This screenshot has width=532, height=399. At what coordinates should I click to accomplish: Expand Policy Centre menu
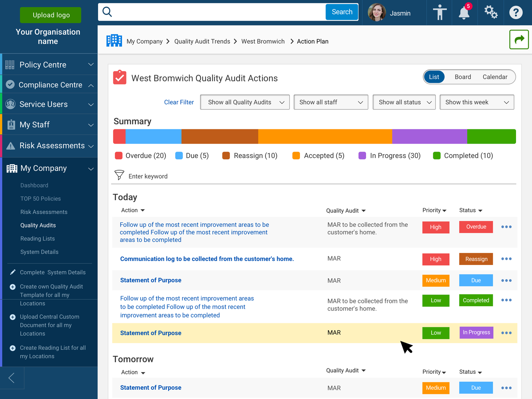pos(91,65)
